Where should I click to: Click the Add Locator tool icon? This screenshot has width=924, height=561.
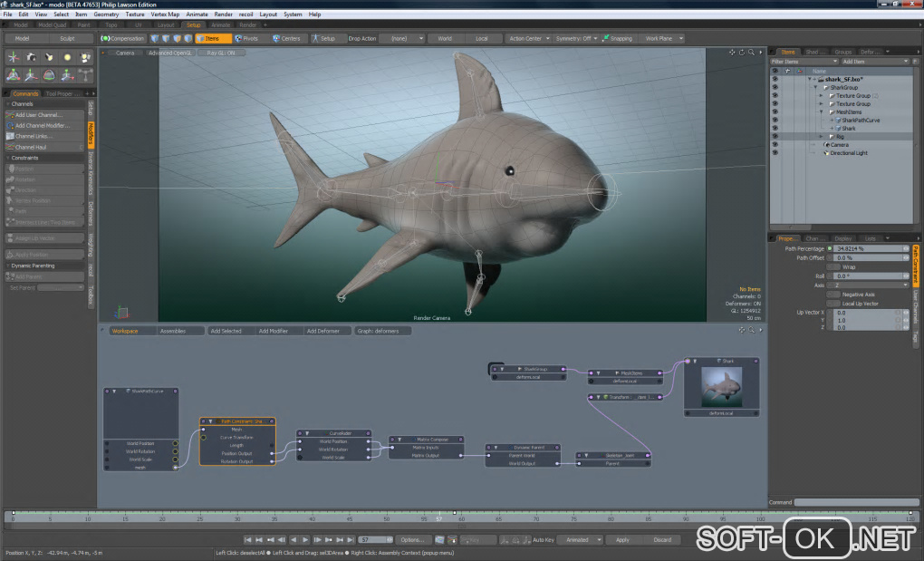14,57
